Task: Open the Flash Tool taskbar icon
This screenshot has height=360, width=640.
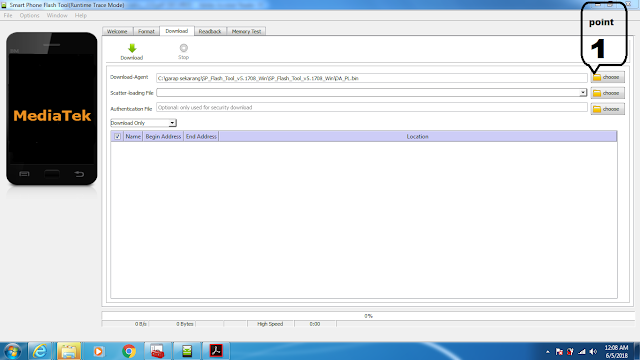Action: pyautogui.click(x=187, y=351)
